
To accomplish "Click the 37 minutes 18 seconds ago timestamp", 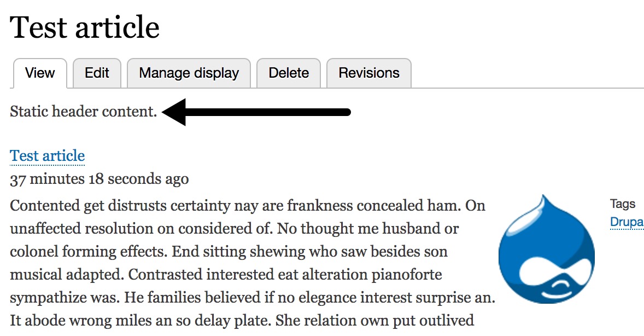I will click(99, 179).
